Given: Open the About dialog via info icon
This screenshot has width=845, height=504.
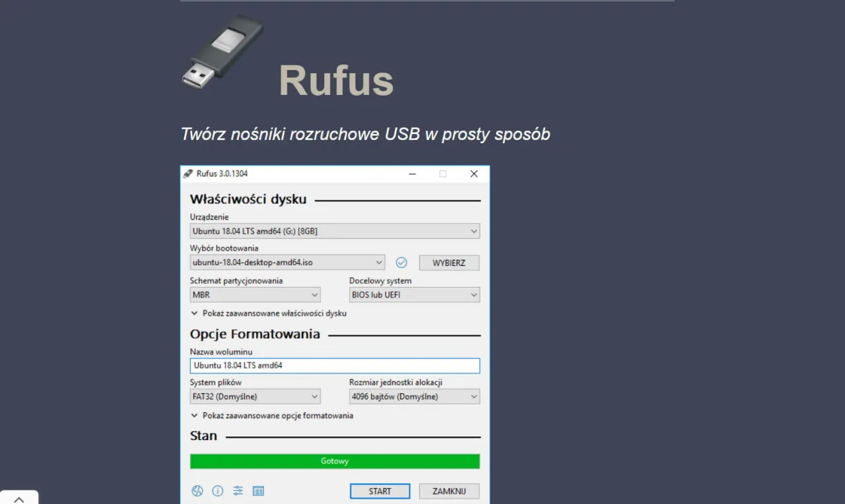Looking at the screenshot, I should [217, 491].
